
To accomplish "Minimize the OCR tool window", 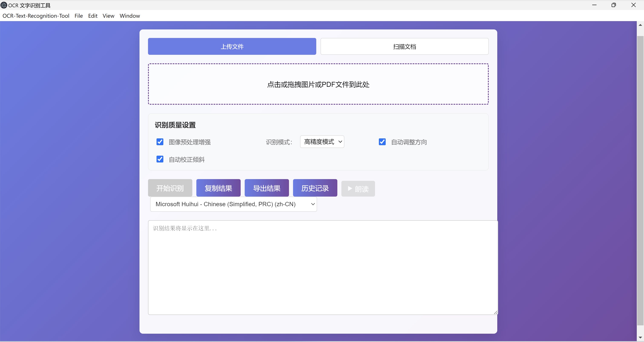I will pyautogui.click(x=594, y=5).
